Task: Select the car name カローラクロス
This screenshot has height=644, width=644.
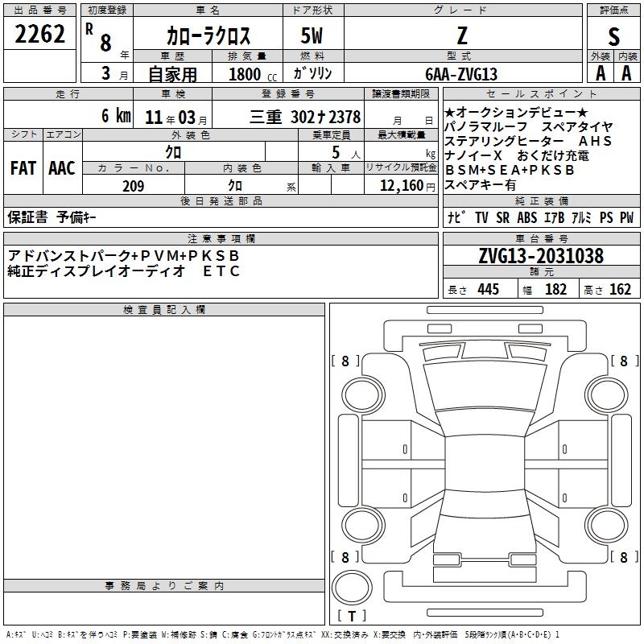Action: 208,35
